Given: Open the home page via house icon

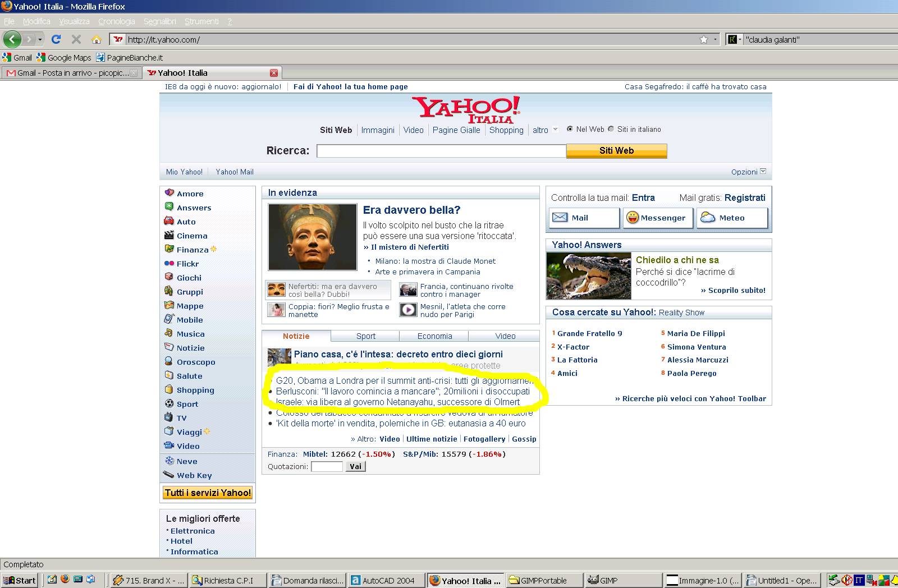Looking at the screenshot, I should coord(97,39).
